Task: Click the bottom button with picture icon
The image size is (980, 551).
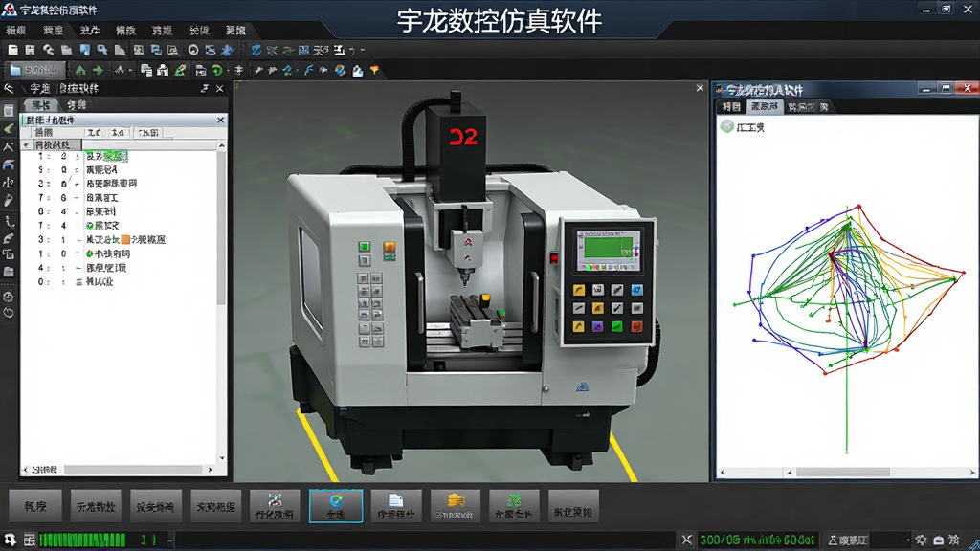Action: (x=275, y=506)
